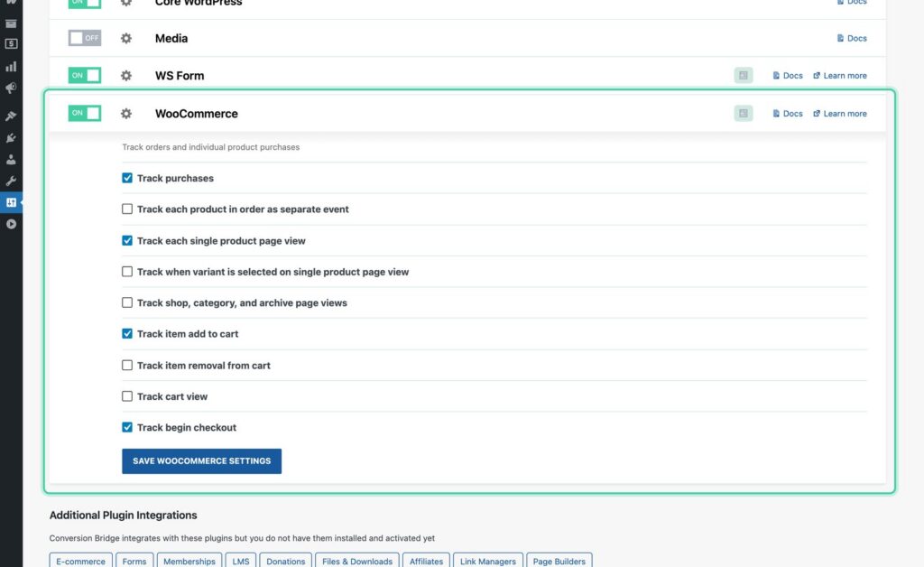Open Analytics via the bar chart sidebar icon

[x=11, y=66]
